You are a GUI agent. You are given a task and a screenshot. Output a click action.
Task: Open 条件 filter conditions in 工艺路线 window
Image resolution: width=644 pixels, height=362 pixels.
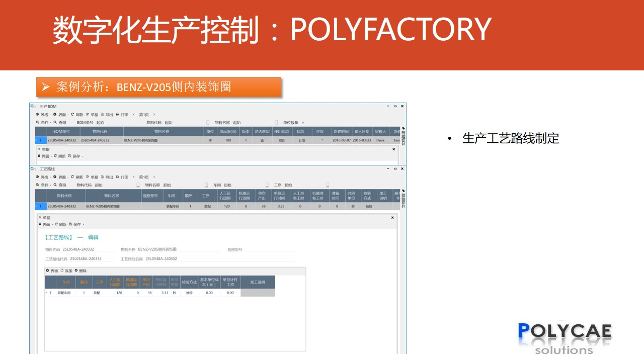coord(43,185)
